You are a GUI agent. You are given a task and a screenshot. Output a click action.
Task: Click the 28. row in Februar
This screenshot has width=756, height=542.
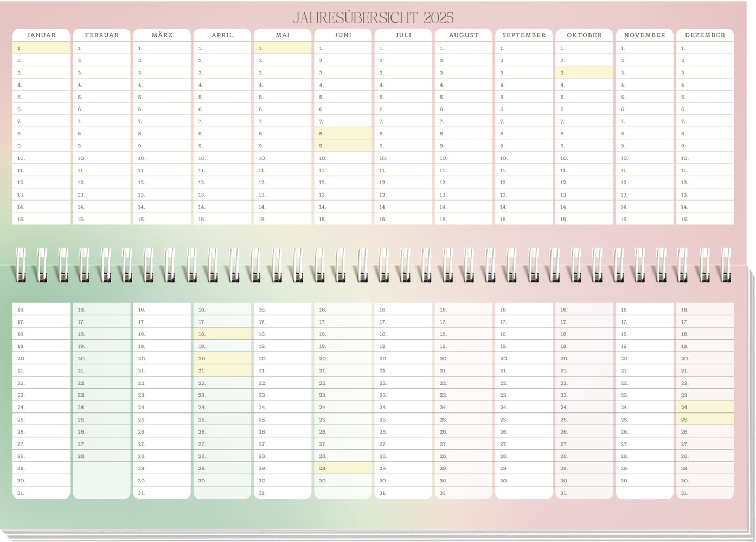(x=102, y=456)
